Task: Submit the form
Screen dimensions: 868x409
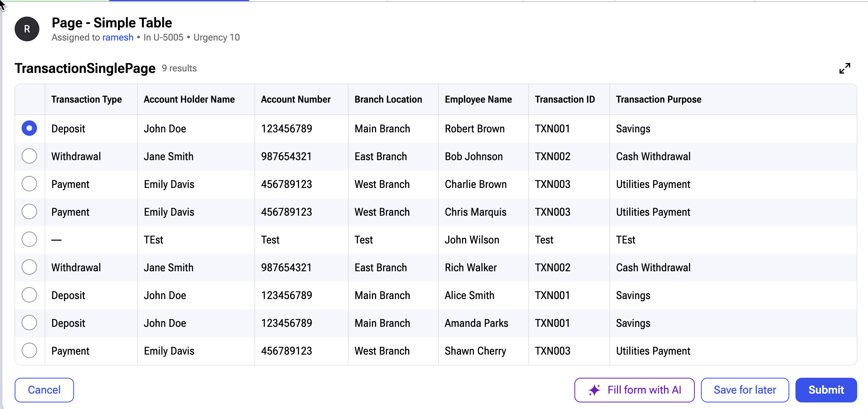Action: (x=826, y=390)
